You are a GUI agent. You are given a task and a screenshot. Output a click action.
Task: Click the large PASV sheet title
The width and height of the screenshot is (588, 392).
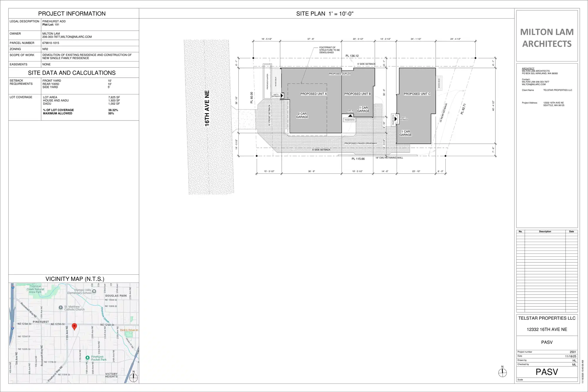(x=547, y=372)
